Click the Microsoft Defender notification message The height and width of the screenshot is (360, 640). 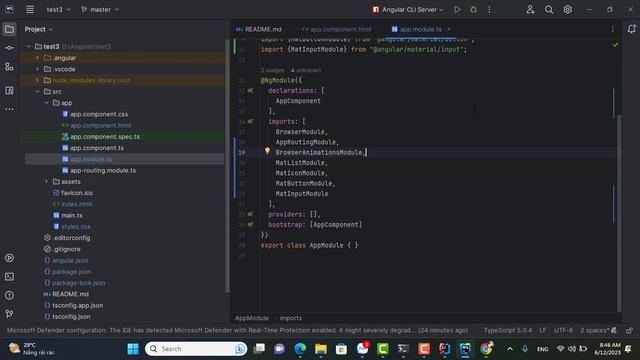238,330
